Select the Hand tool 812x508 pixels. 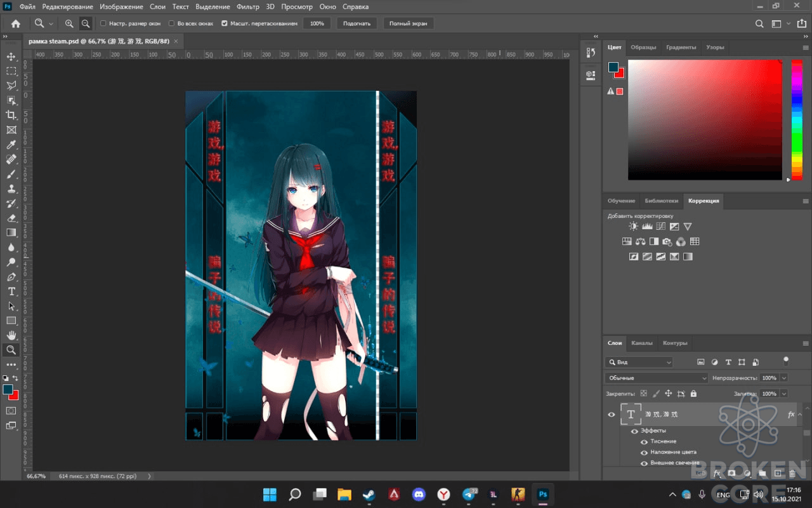11,335
